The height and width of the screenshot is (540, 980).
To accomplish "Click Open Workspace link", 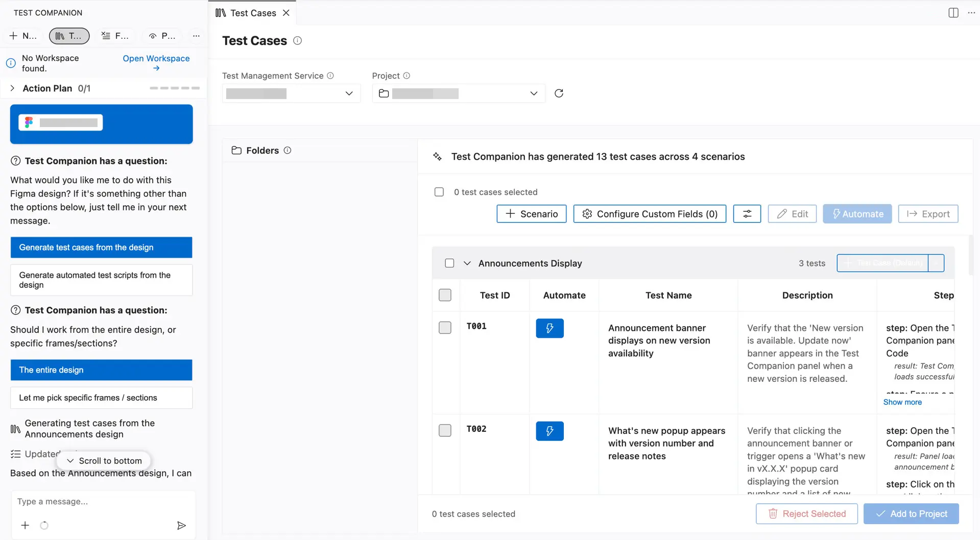I will click(156, 63).
